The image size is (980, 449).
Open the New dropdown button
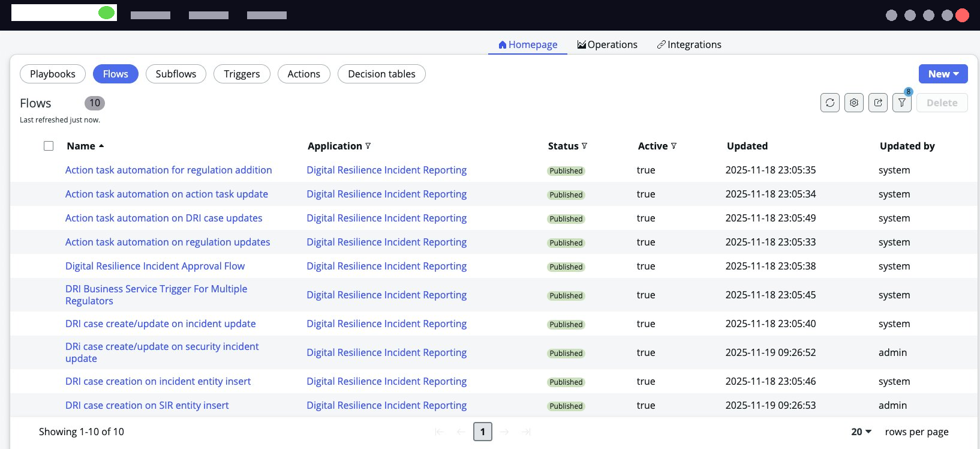[943, 74]
